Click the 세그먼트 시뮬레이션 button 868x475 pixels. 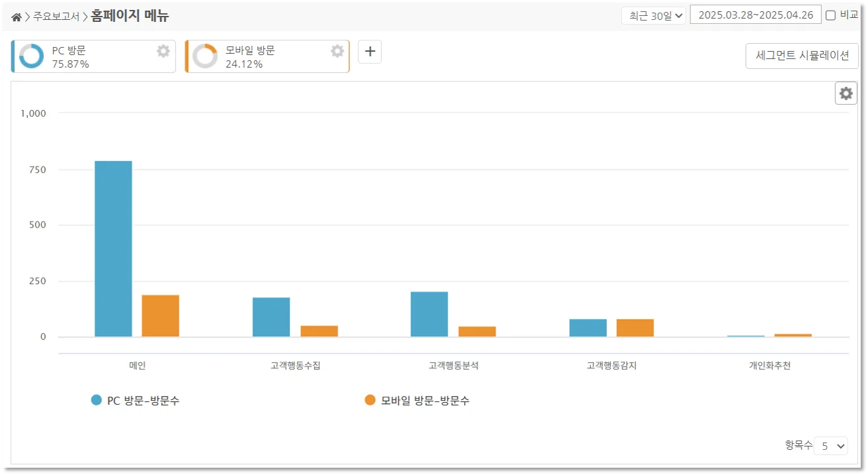801,56
